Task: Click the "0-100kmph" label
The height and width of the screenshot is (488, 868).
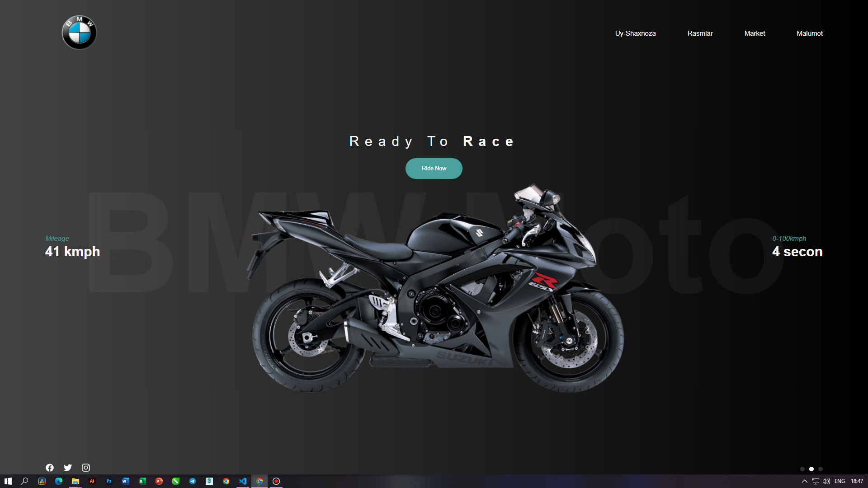Action: (x=789, y=239)
